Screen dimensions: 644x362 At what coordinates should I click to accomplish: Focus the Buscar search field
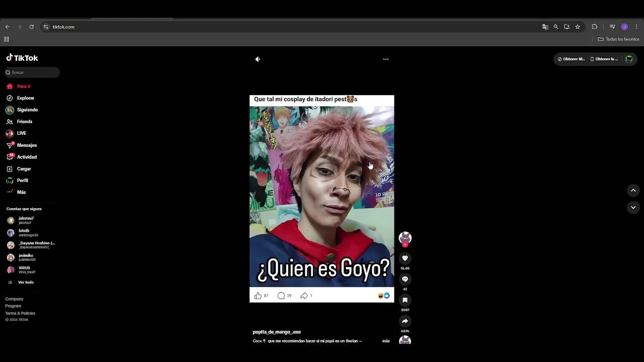pos(33,72)
